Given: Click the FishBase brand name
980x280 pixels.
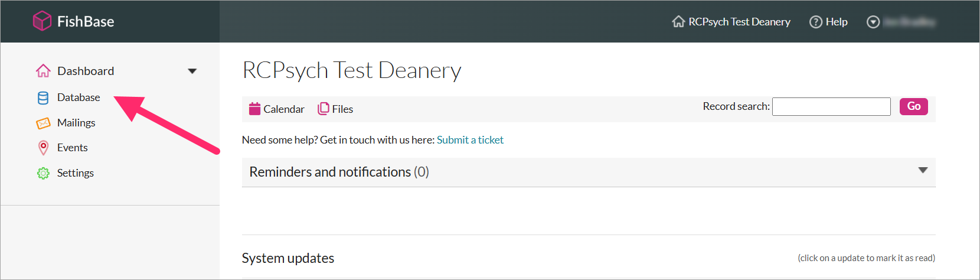Looking at the screenshot, I should pos(86,22).
